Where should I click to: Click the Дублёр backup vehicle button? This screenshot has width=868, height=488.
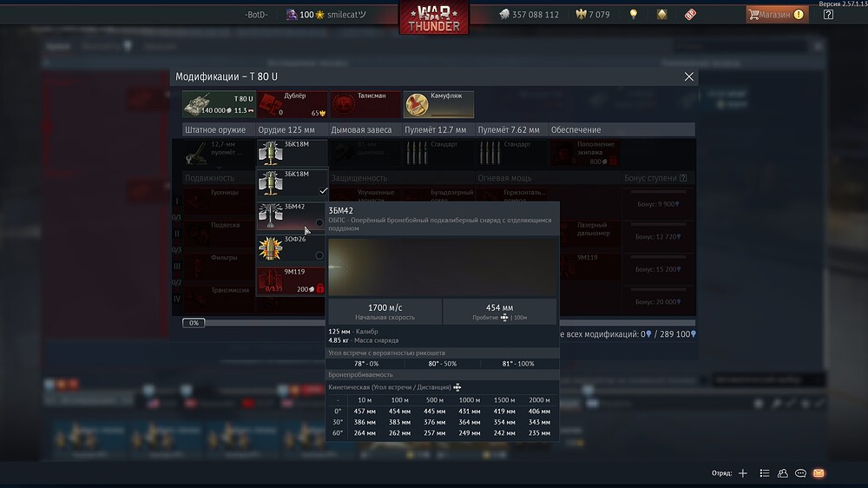point(292,105)
